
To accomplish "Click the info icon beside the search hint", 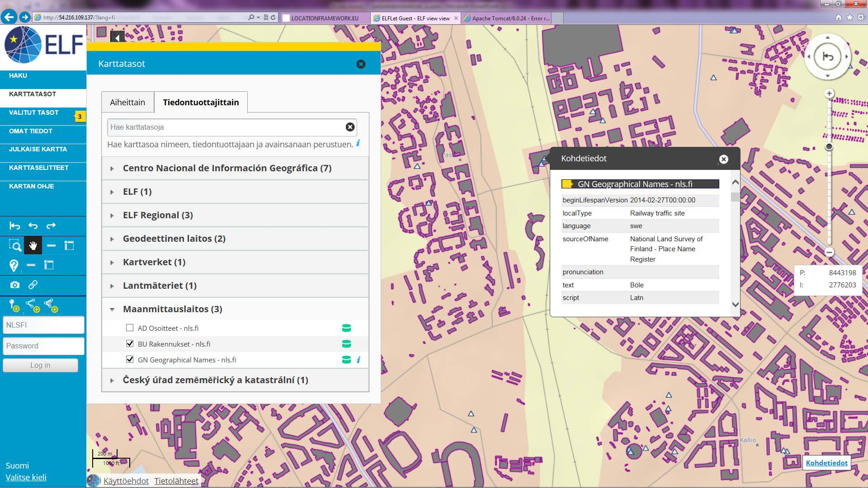I will click(358, 143).
